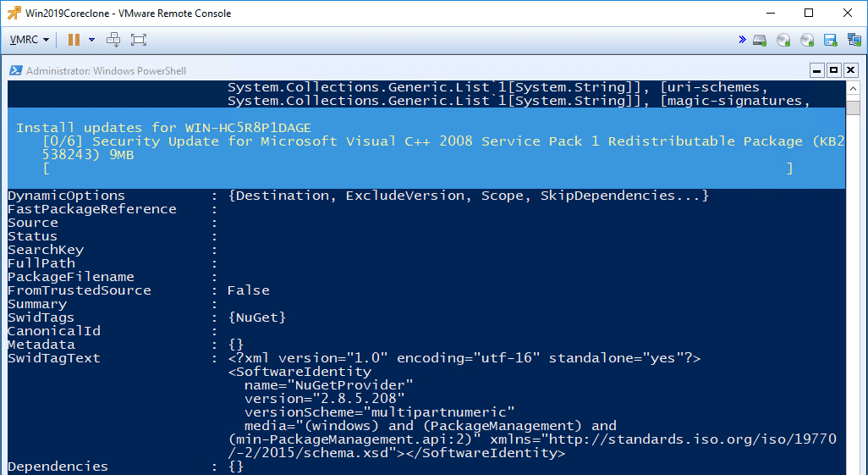Click the Administrator: Windows PowerShell title bar

338,71
